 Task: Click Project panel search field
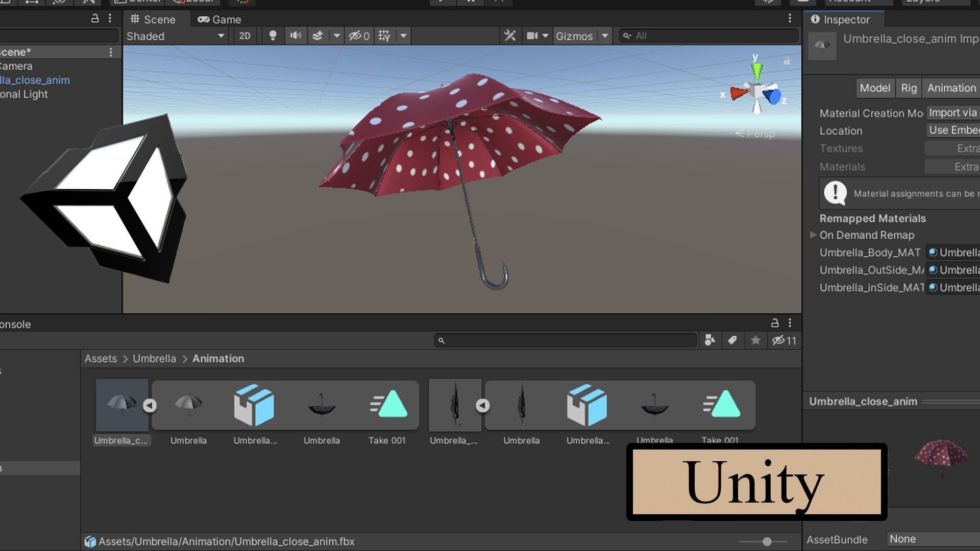coord(566,340)
